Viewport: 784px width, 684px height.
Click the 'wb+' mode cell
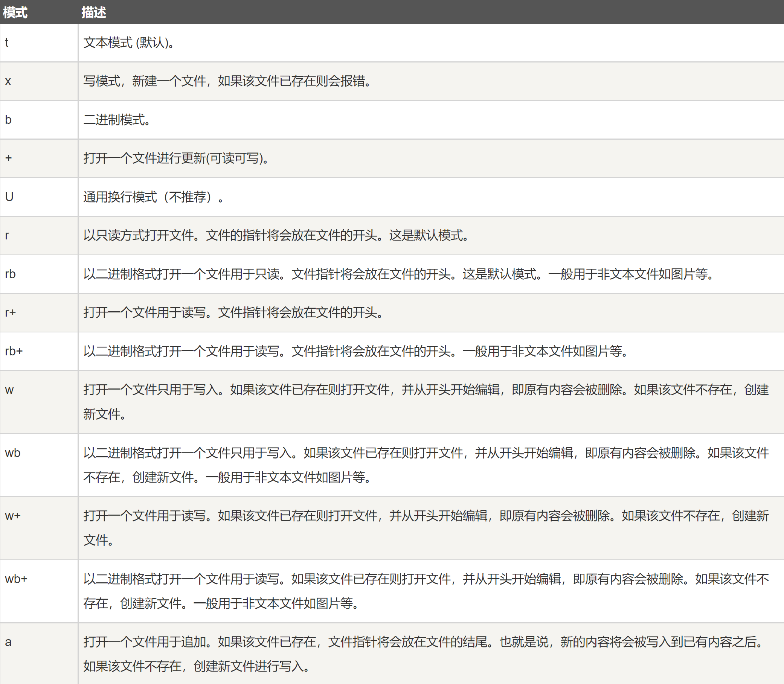[16, 579]
